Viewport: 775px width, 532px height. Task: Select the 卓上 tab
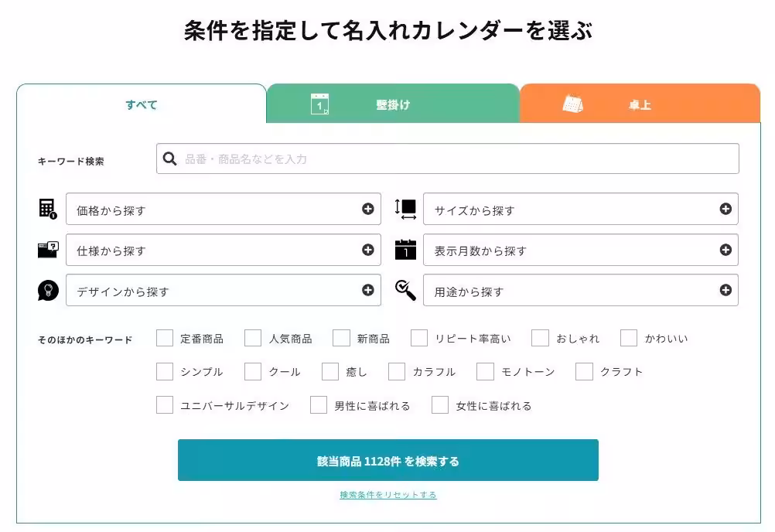(640, 104)
